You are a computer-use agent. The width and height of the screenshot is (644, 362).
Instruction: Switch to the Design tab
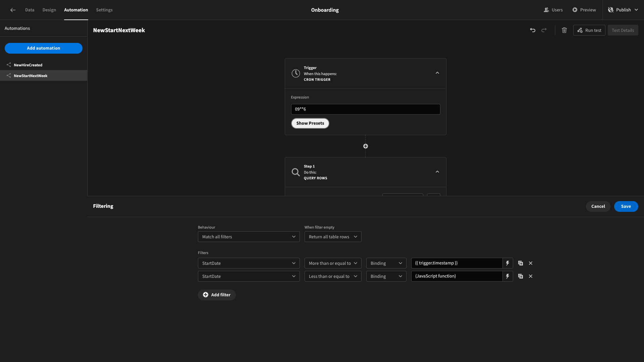49,10
